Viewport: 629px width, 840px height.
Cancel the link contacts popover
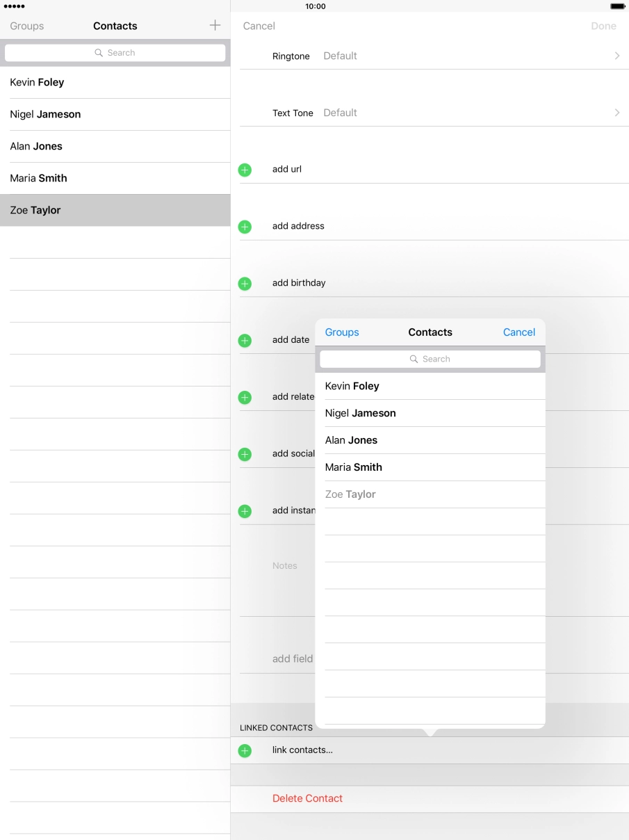click(x=518, y=332)
